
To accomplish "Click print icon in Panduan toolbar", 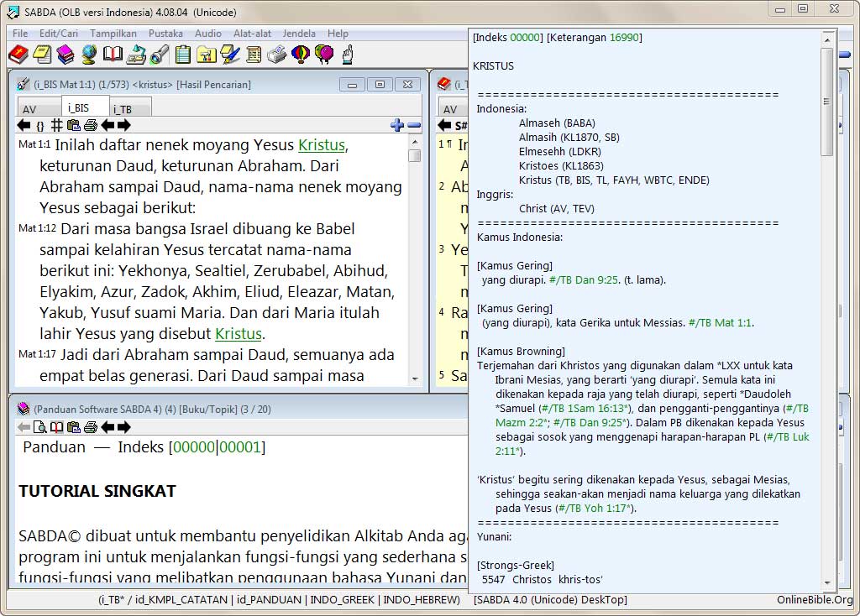I will [x=91, y=427].
